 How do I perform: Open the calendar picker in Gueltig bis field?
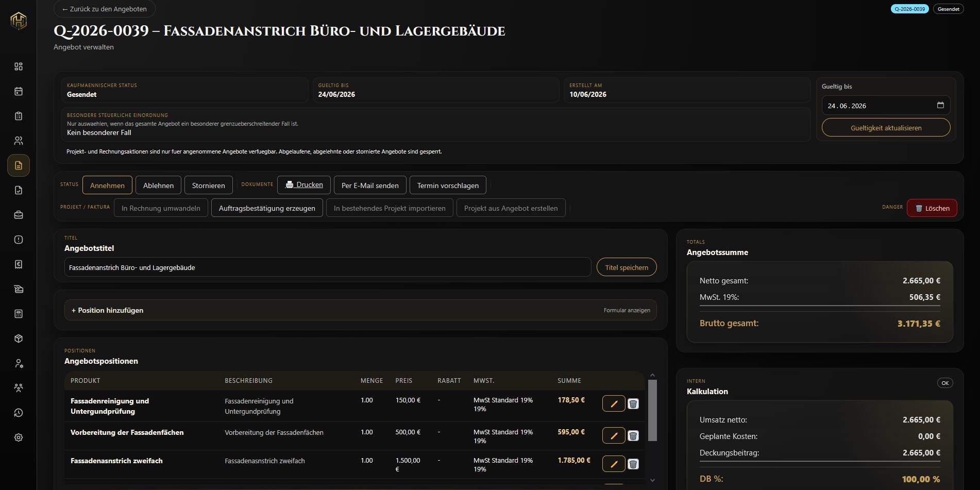click(940, 105)
